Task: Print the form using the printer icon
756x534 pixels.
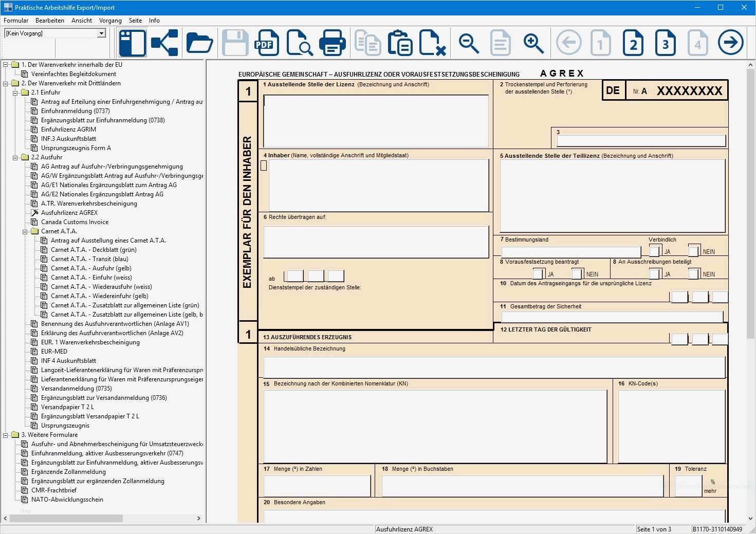Action: (x=332, y=43)
